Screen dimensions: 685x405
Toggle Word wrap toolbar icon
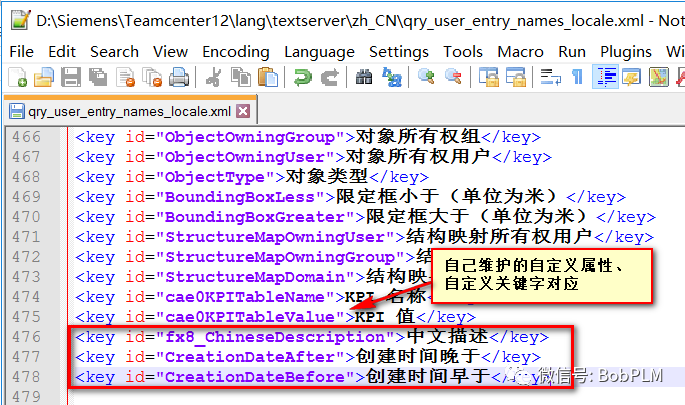[x=550, y=77]
